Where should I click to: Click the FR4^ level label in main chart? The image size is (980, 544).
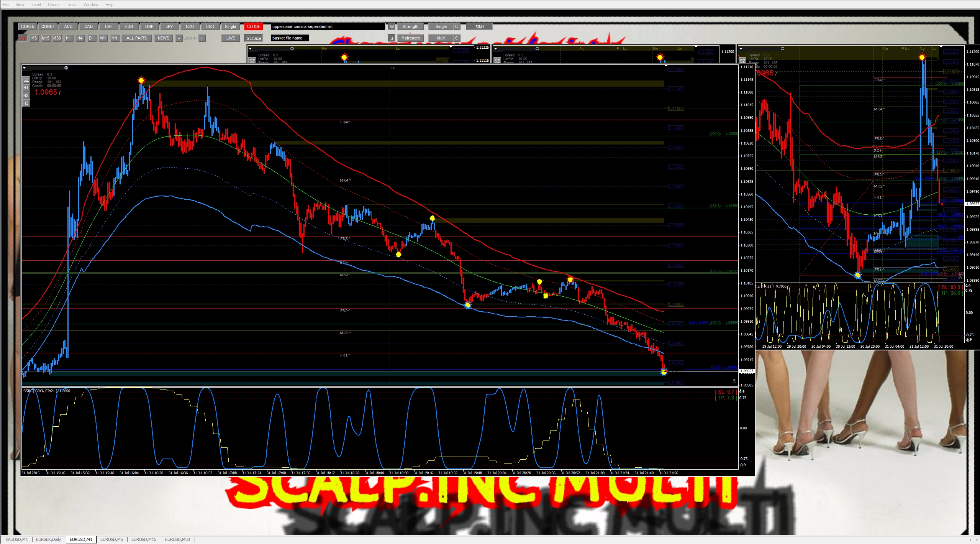tap(345, 122)
